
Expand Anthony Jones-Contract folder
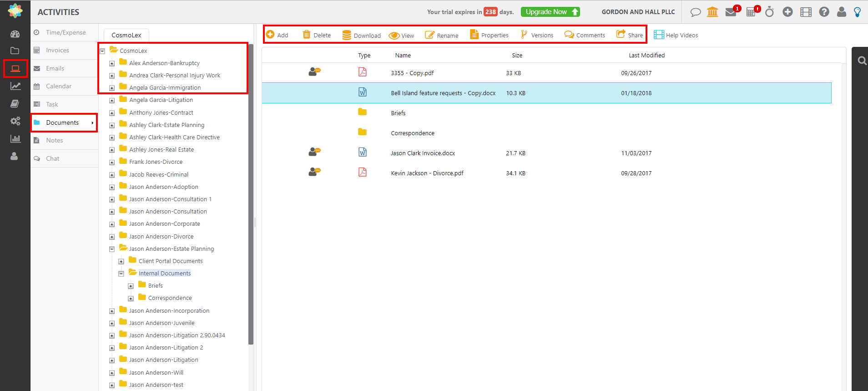pyautogui.click(x=112, y=113)
